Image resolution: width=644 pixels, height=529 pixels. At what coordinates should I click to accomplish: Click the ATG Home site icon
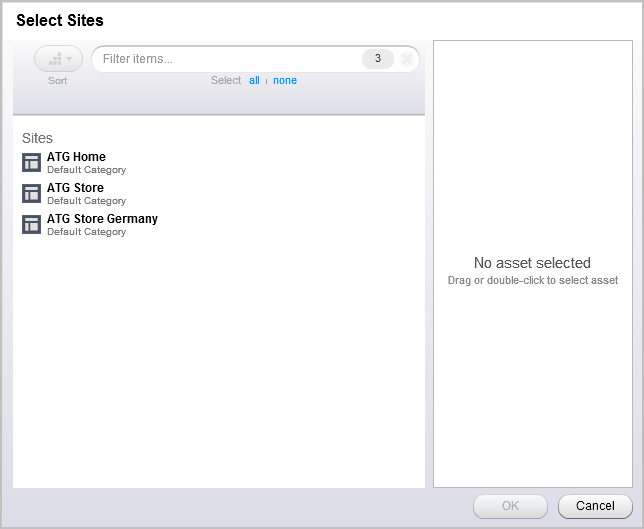(x=31, y=163)
